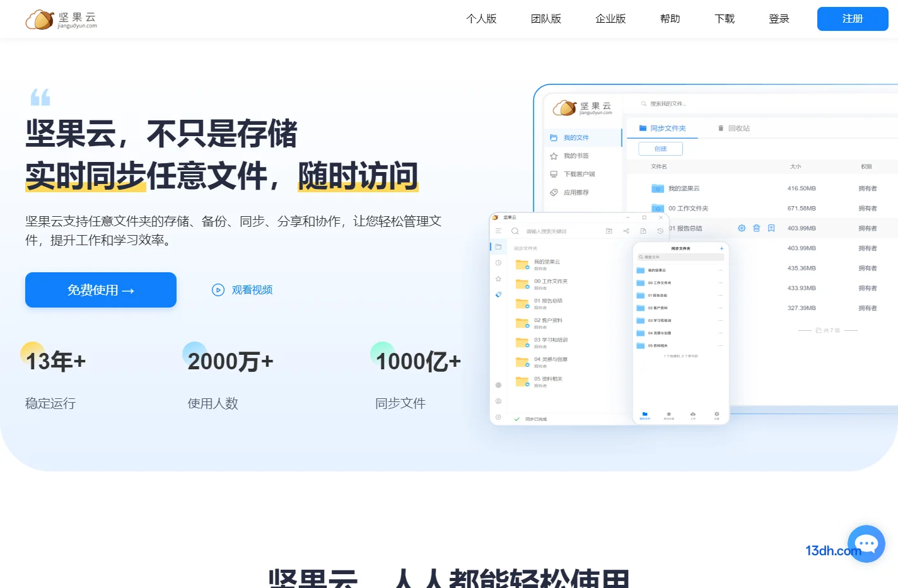
Task: Click the 登录 link
Action: (779, 19)
